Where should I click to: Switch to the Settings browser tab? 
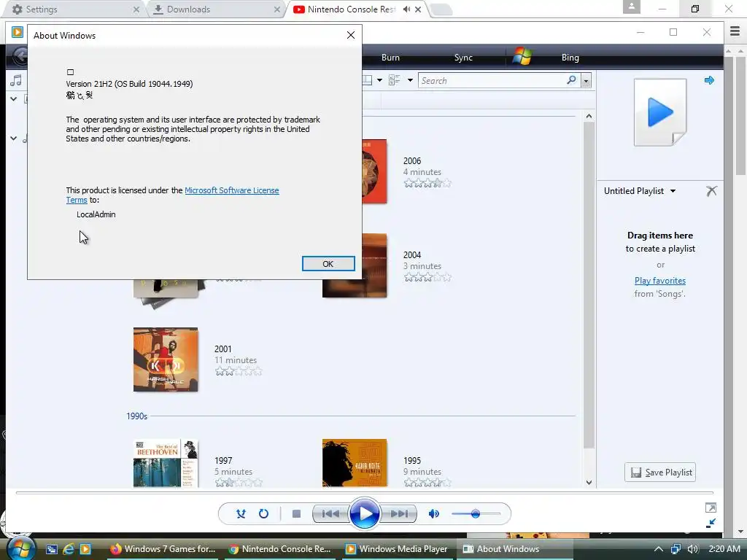tap(73, 9)
